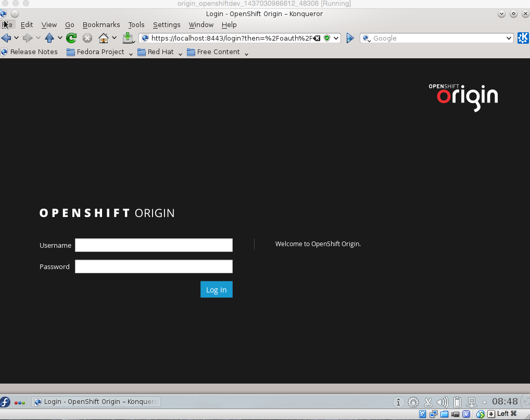
Task: Click inside the Username field
Action: (x=154, y=245)
